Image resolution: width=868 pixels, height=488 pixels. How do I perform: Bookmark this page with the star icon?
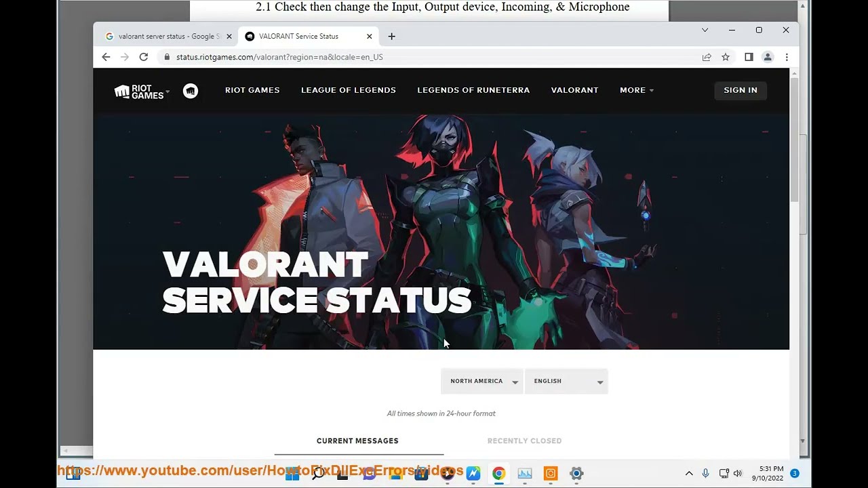(726, 57)
